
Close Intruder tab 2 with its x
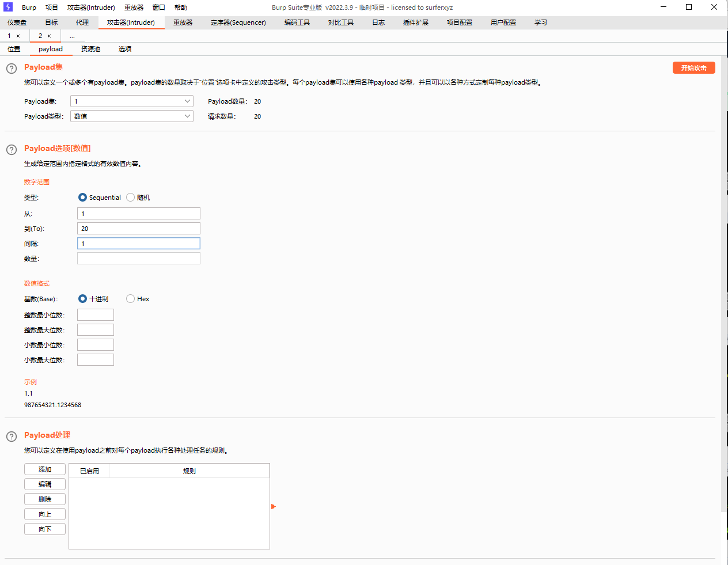point(50,36)
